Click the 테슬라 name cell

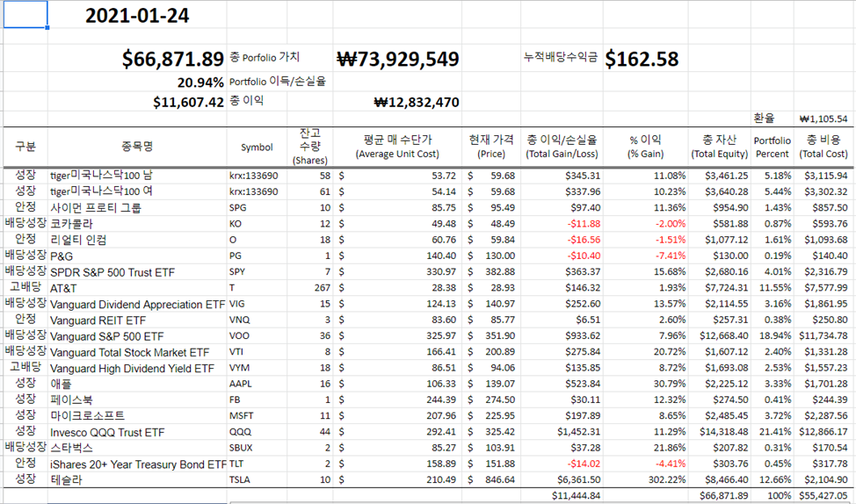(137, 479)
